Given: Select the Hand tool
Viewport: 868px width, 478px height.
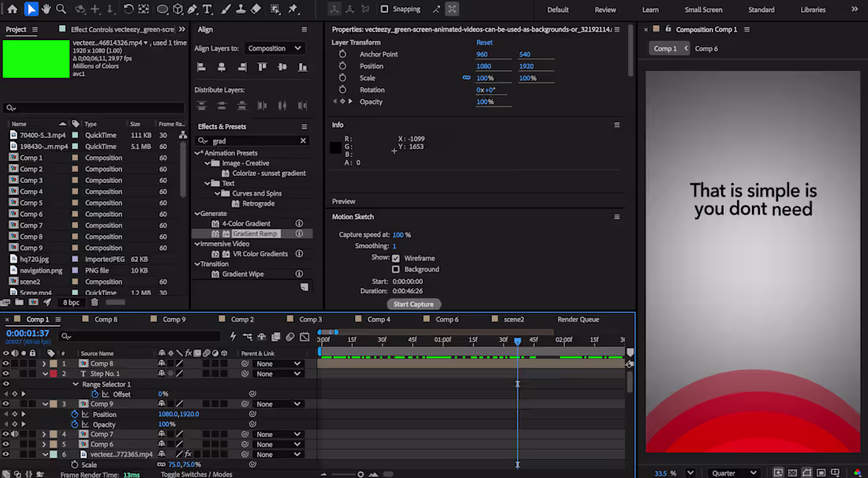Looking at the screenshot, I should 47,9.
